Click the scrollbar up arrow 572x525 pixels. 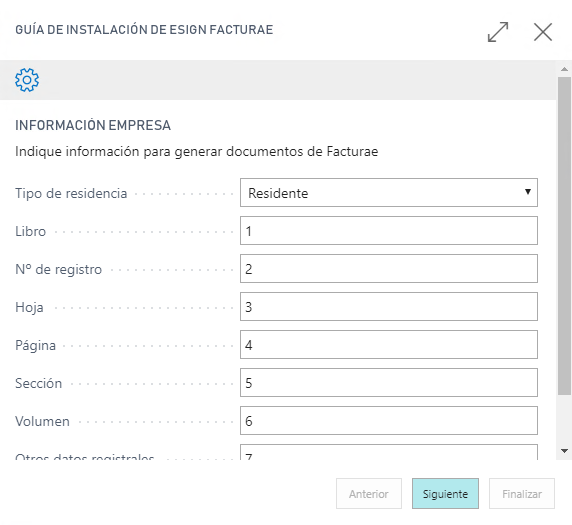pos(564,69)
